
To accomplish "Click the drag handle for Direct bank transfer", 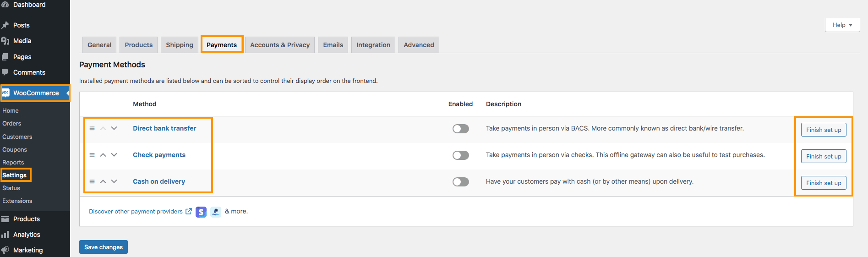I will pyautogui.click(x=92, y=128).
